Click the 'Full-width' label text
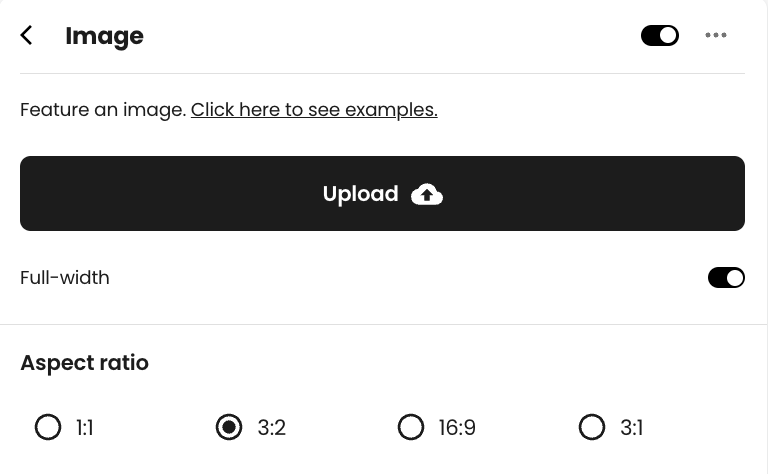This screenshot has height=474, width=768. pyautogui.click(x=65, y=278)
